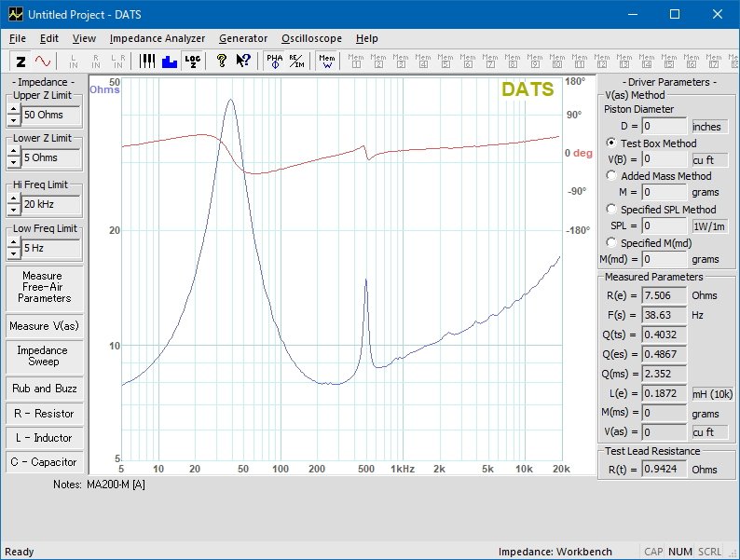Click the piano keys toolbar icon
This screenshot has width=740, height=560.
point(147,61)
